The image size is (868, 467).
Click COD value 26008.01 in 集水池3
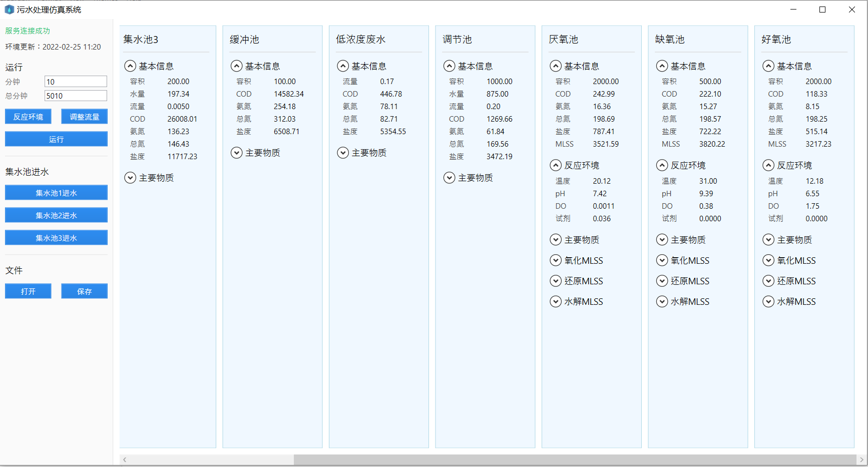tap(182, 119)
